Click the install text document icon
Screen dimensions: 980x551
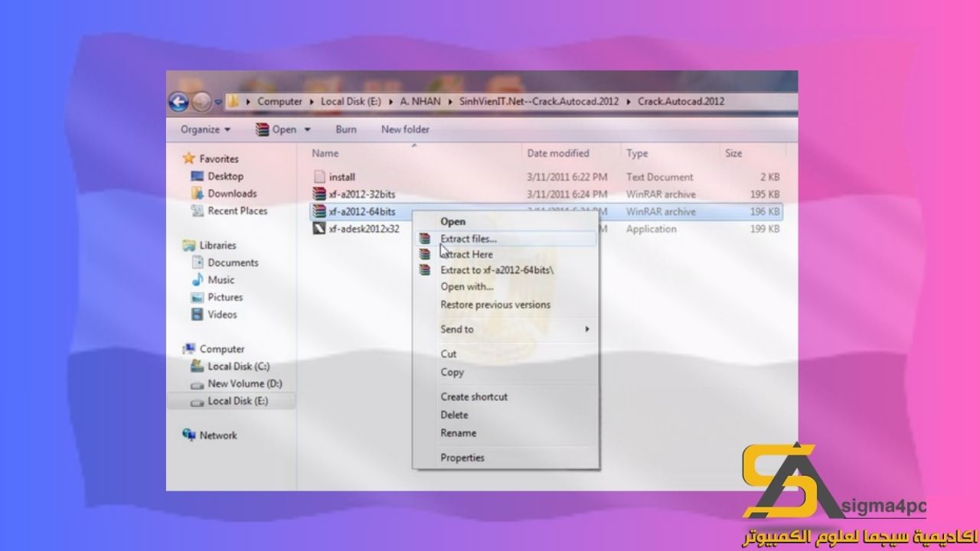320,177
